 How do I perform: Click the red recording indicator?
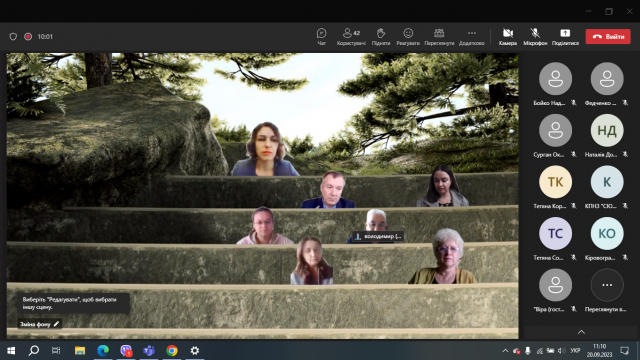pos(28,37)
